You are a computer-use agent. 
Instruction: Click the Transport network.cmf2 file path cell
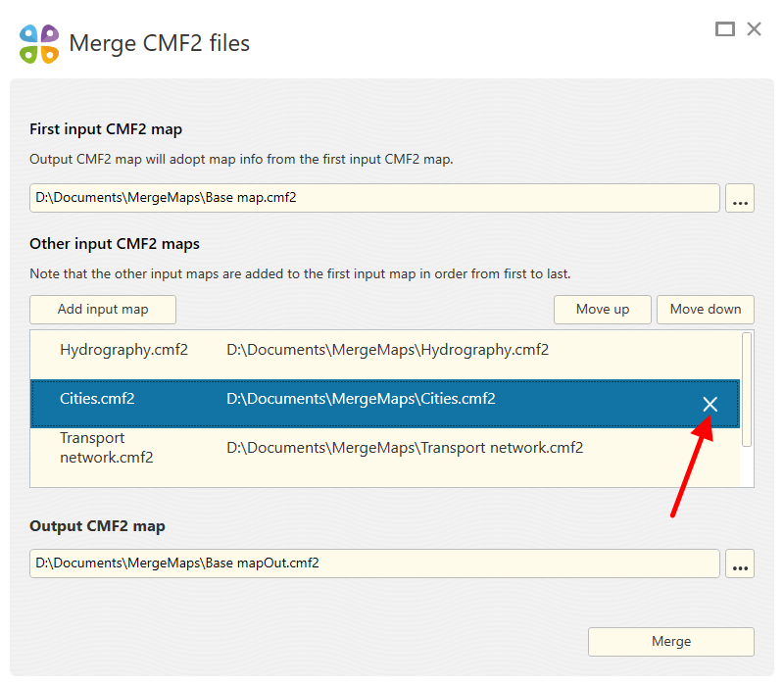(405, 448)
